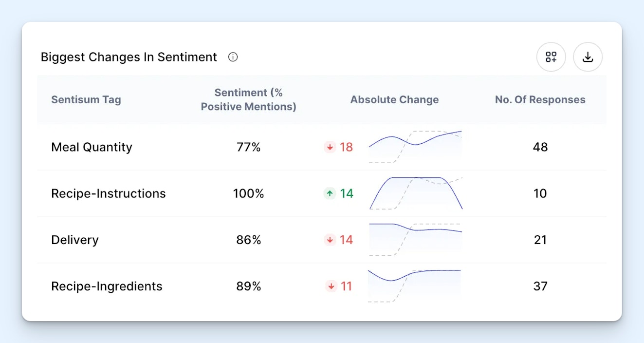This screenshot has width=644, height=343.
Task: Sort by No. Of Responses header
Action: [x=540, y=100]
